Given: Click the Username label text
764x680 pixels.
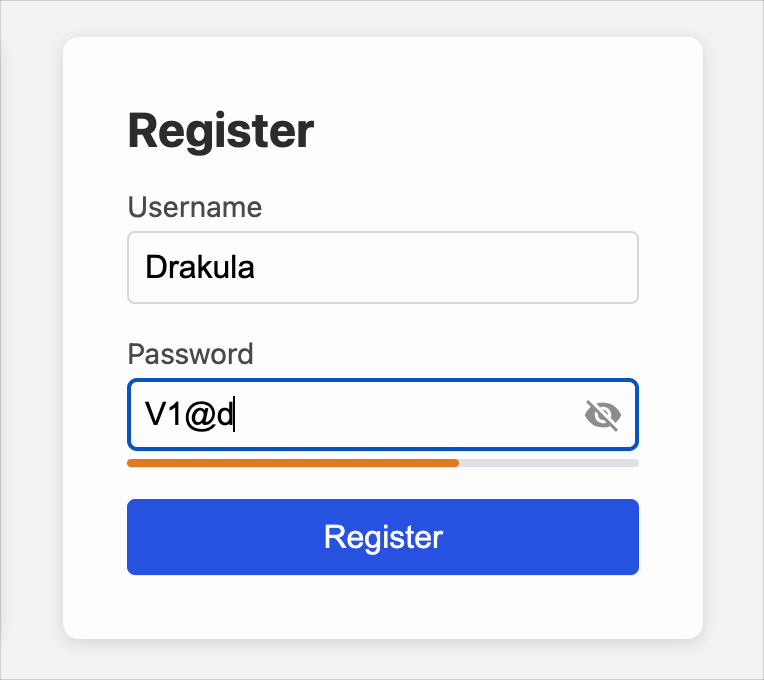Looking at the screenshot, I should point(195,207).
